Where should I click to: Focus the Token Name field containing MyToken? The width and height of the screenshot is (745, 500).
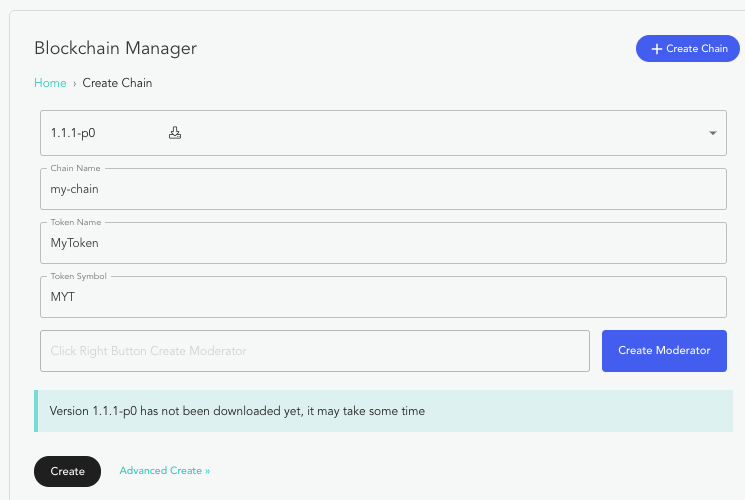click(x=383, y=242)
